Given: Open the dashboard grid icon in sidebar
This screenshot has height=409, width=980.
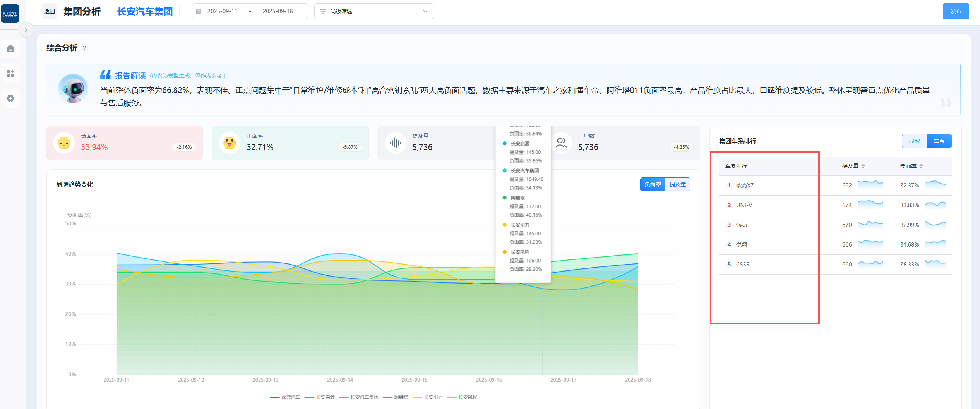Looking at the screenshot, I should click(x=10, y=74).
